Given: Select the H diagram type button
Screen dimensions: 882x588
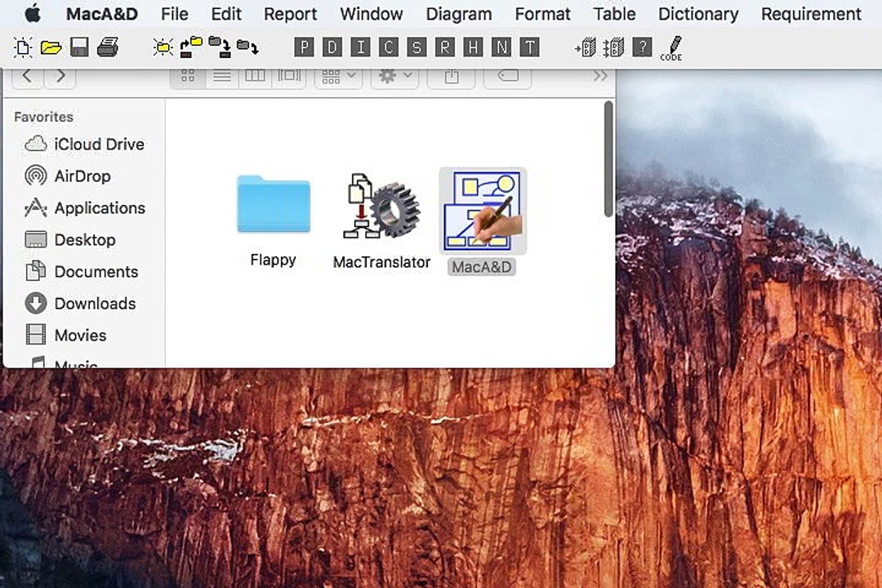Looking at the screenshot, I should point(473,47).
